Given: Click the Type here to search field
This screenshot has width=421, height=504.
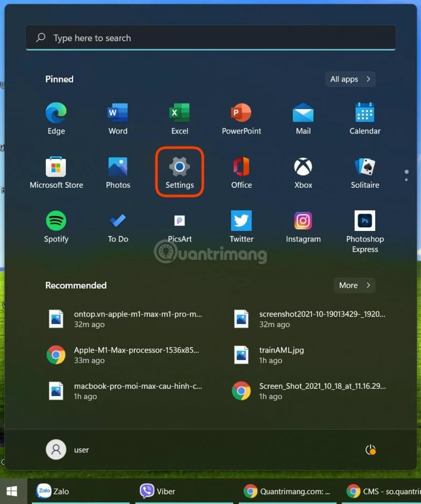Looking at the screenshot, I should 210,38.
